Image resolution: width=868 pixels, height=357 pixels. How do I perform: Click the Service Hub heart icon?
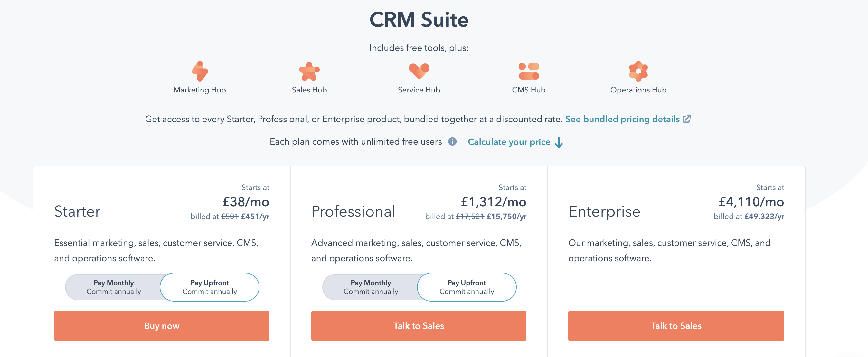(419, 71)
